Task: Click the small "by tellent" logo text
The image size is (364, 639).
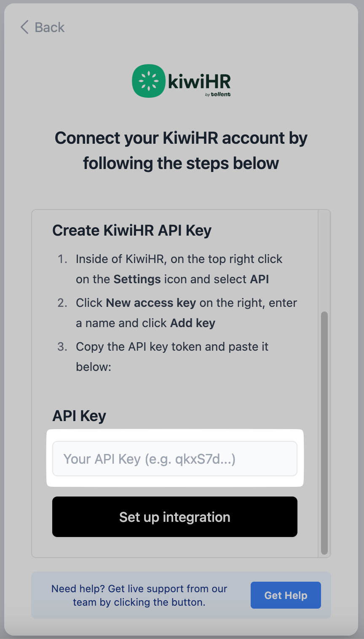Action: [218, 94]
